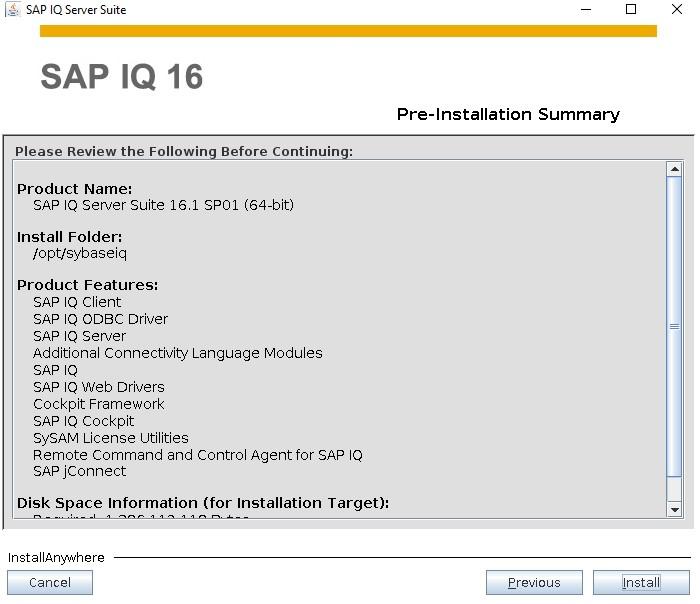The height and width of the screenshot is (604, 700).
Task: Click the 'Product Name:' heading
Action: [75, 189]
